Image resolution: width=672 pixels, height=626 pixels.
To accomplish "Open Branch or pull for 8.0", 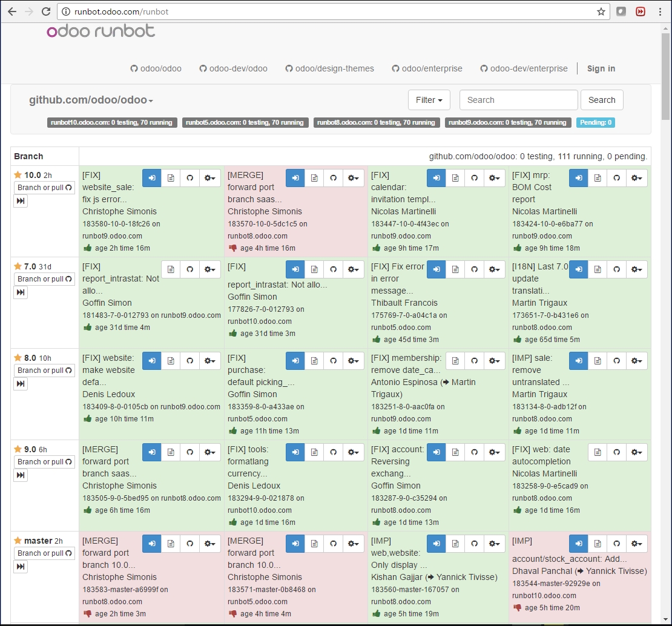I will (45, 370).
